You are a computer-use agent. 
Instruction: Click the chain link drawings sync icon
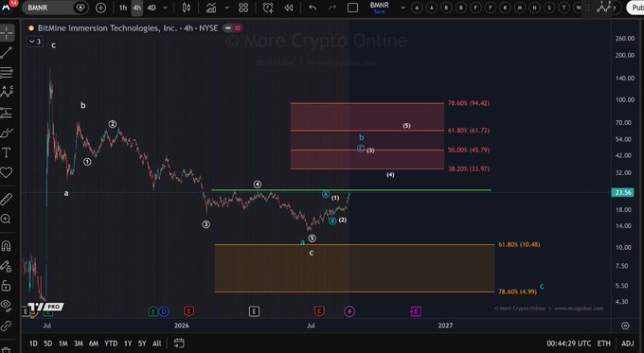click(x=7, y=327)
